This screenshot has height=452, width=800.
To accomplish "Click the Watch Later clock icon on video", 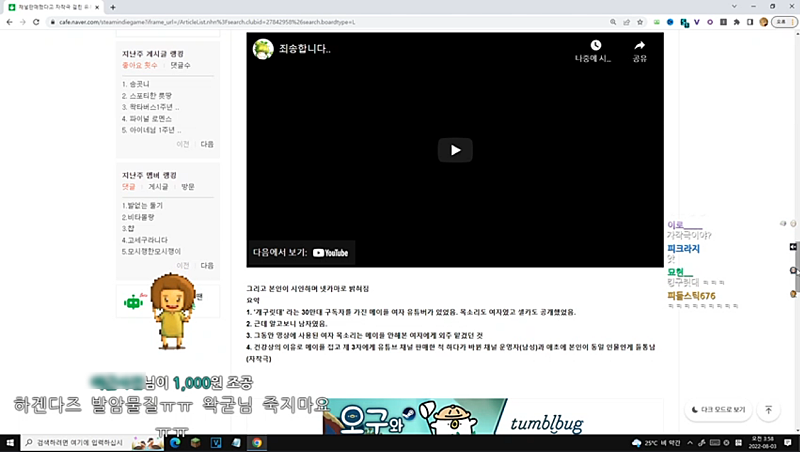I will [595, 45].
